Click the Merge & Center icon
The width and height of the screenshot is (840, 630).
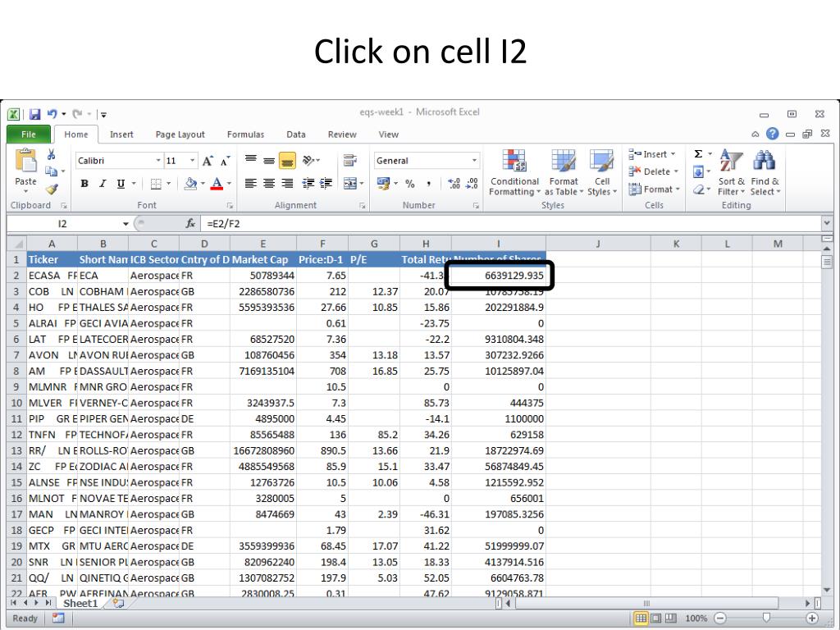(349, 183)
